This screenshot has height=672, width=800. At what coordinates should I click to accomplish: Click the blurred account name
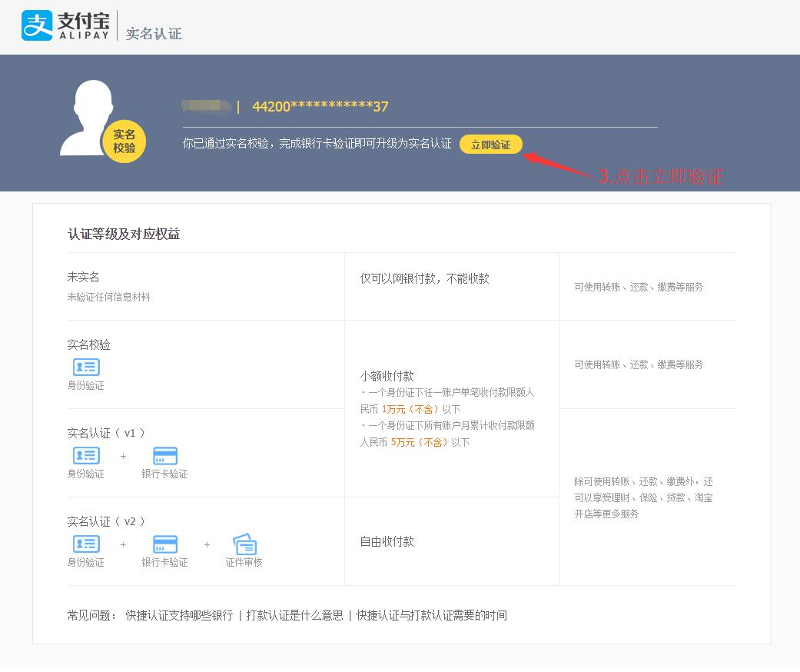click(207, 105)
